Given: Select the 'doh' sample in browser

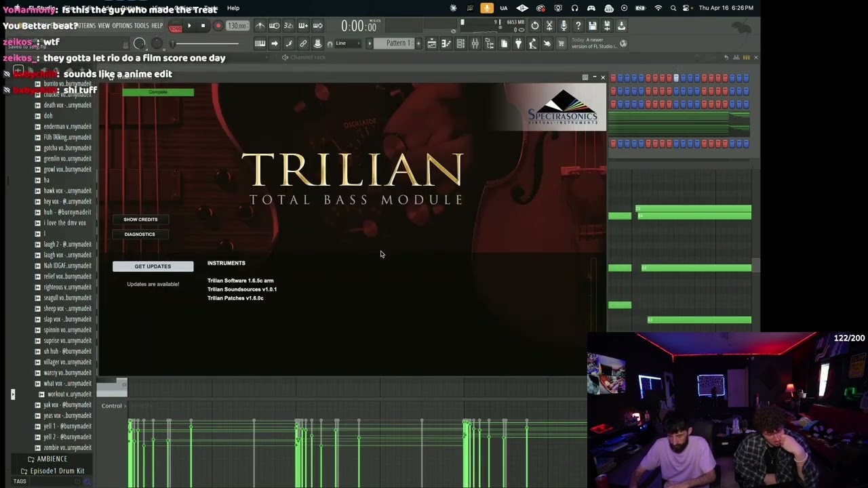Looking at the screenshot, I should coord(47,116).
